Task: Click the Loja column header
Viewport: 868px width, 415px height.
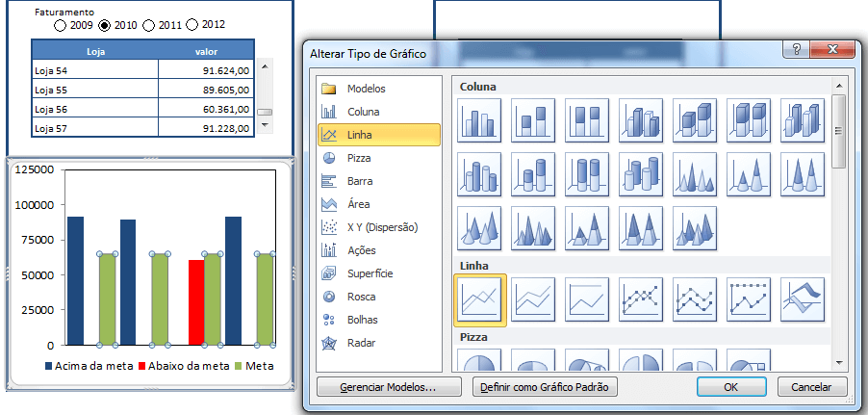Action: point(95,52)
